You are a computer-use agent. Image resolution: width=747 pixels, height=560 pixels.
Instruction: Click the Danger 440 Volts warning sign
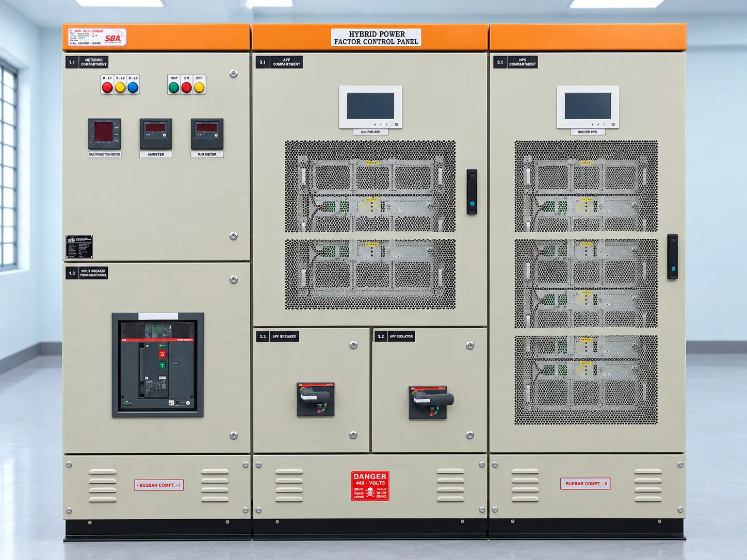370,486
